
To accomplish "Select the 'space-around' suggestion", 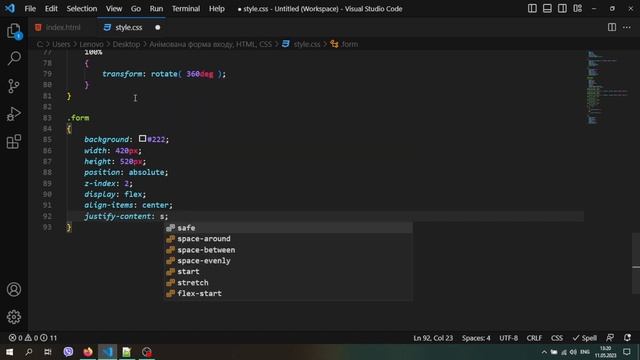I will click(x=288, y=239).
